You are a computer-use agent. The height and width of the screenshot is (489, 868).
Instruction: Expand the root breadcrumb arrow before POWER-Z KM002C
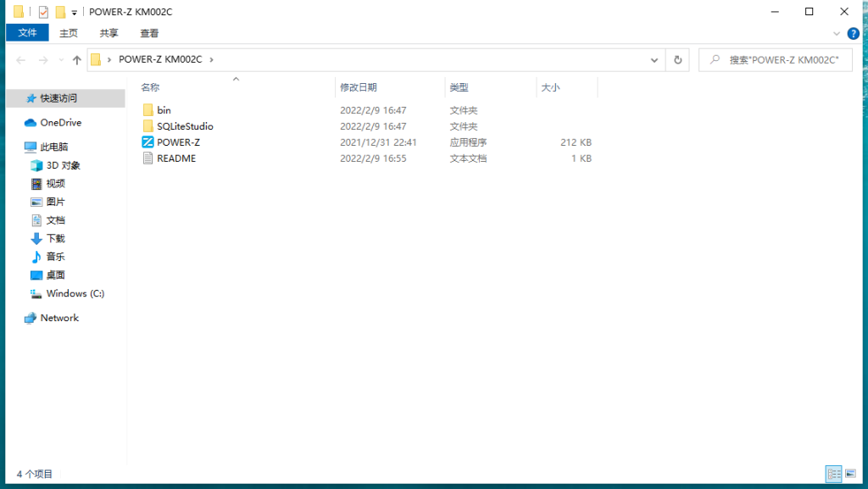[109, 59]
